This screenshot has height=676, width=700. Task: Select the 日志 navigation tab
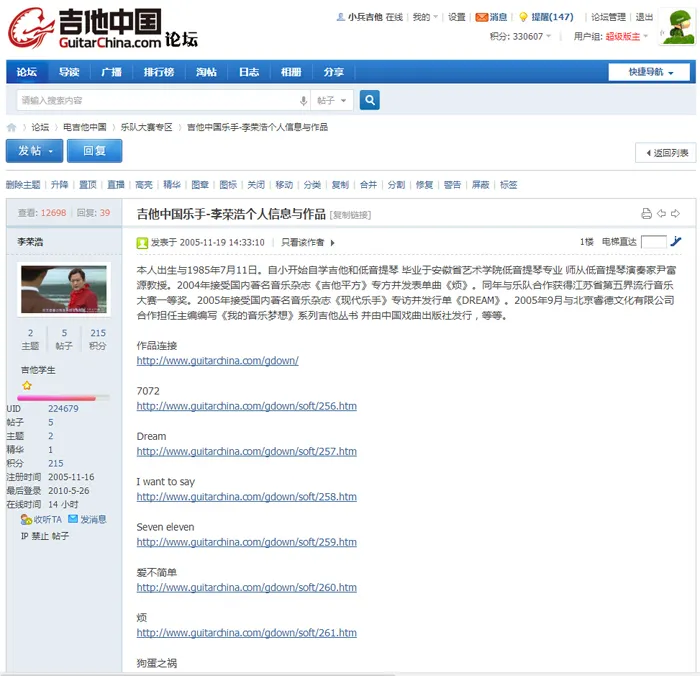coord(249,72)
